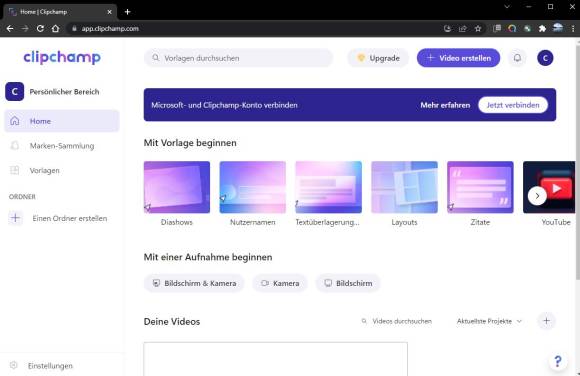This screenshot has height=376, width=580.
Task: Show next templates with the arrow button
Action: pyautogui.click(x=537, y=196)
